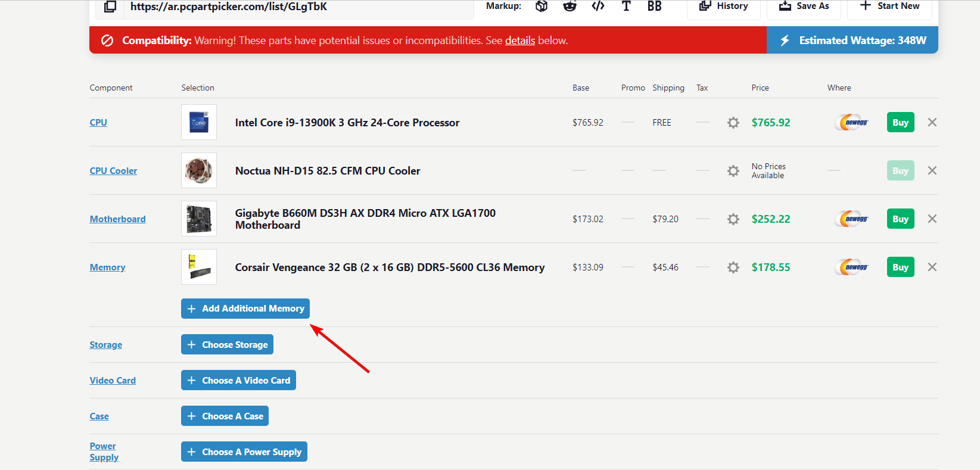Open the Power Supply component link

tap(104, 452)
